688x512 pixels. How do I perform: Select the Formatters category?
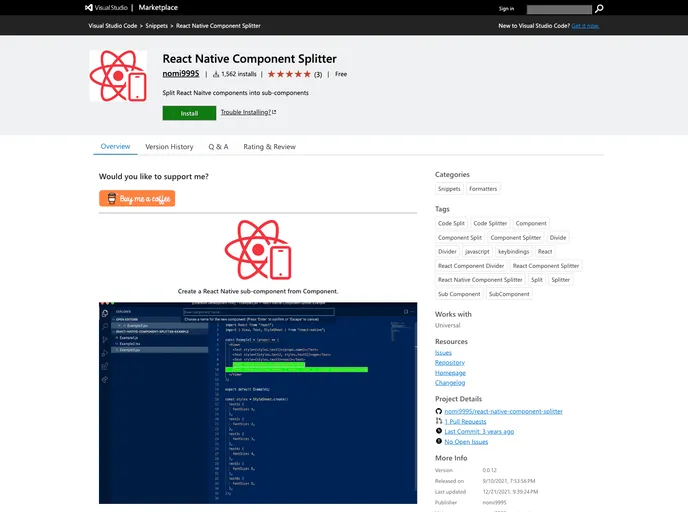click(x=483, y=189)
